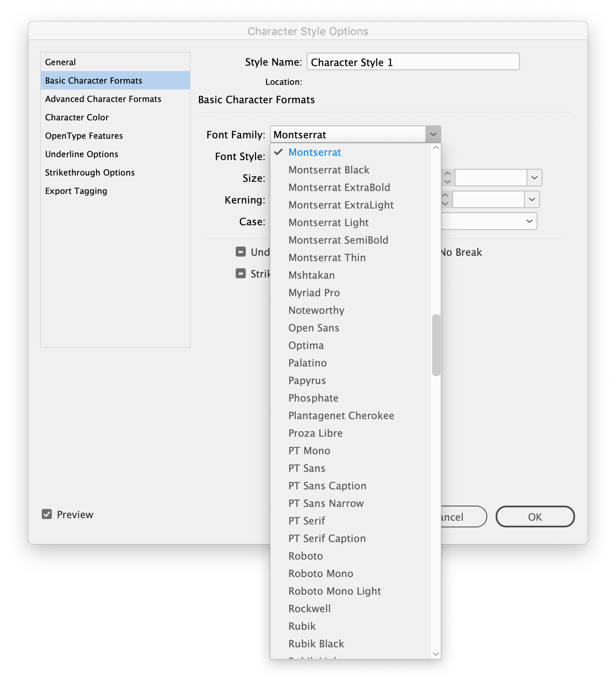This screenshot has height=682, width=616.
Task: Choose PT Sans Narrow font
Action: [x=351, y=504]
